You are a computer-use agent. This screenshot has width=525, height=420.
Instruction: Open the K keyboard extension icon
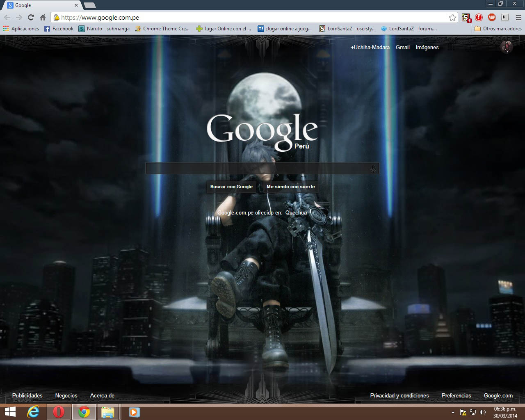point(504,18)
